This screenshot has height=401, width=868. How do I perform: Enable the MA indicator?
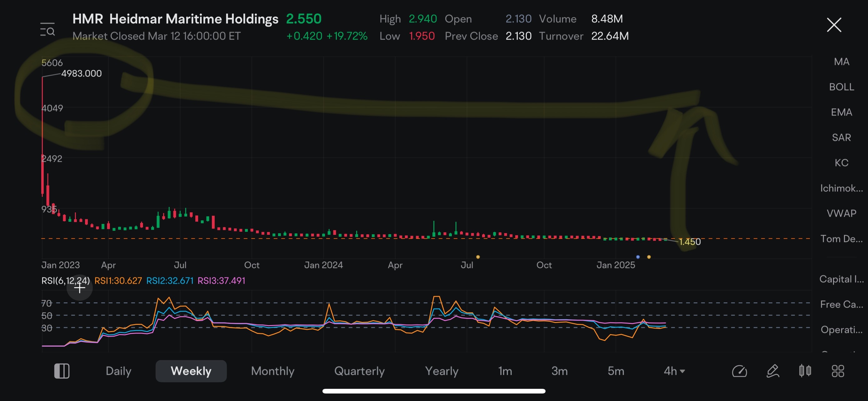click(x=841, y=62)
